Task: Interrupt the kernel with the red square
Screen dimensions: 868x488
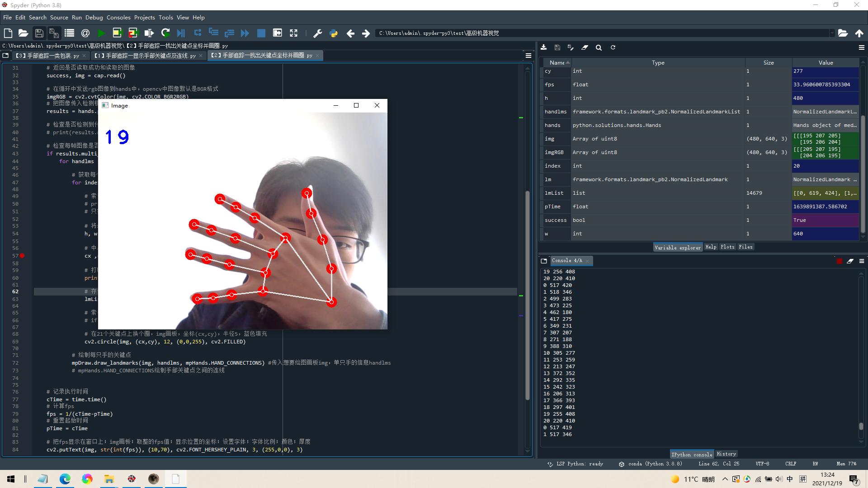Action: click(x=840, y=261)
